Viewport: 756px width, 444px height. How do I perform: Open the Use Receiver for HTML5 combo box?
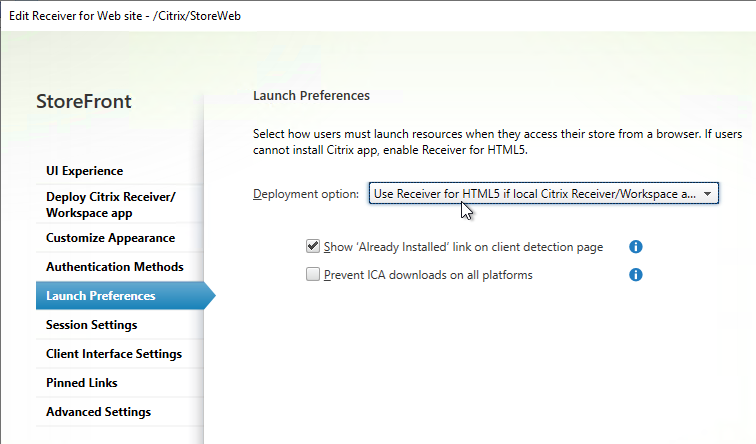click(x=543, y=193)
